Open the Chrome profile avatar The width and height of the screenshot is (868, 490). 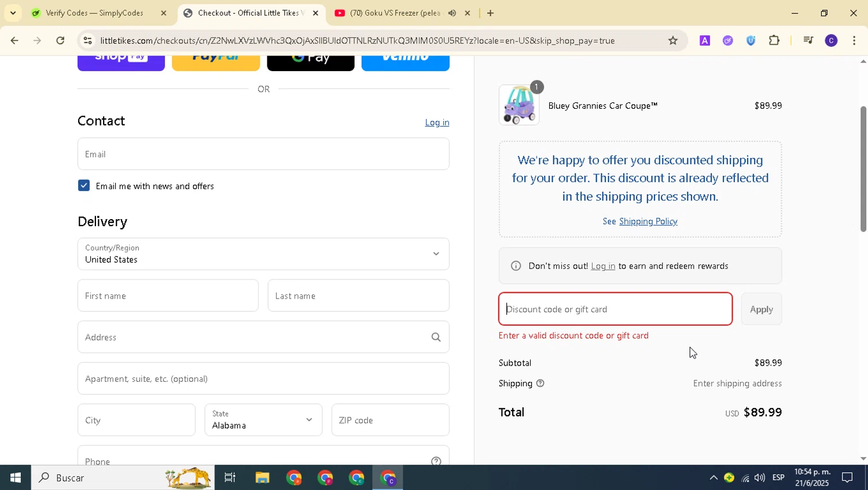[832, 40]
